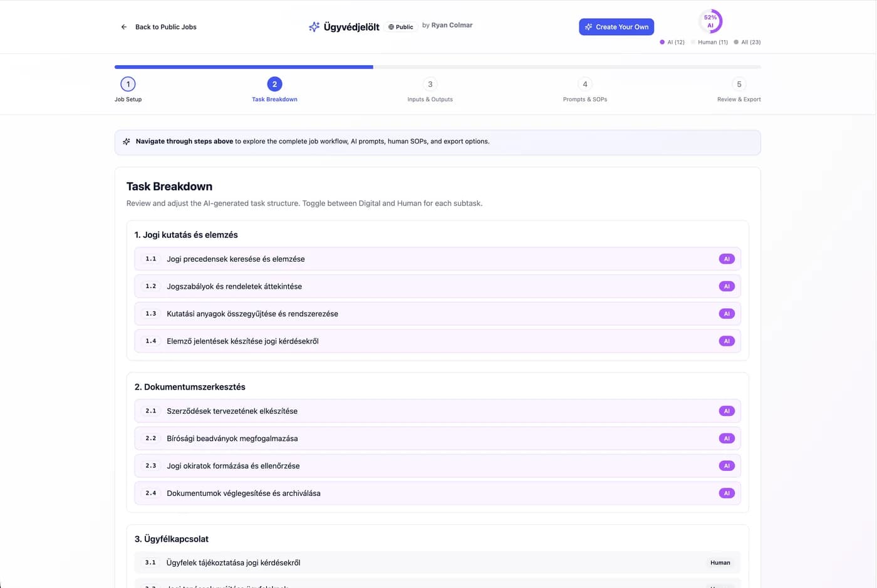Screen dimensions: 877x588
Task: Toggle AI badge for Elemző jelentések készítése
Action: tap(727, 341)
